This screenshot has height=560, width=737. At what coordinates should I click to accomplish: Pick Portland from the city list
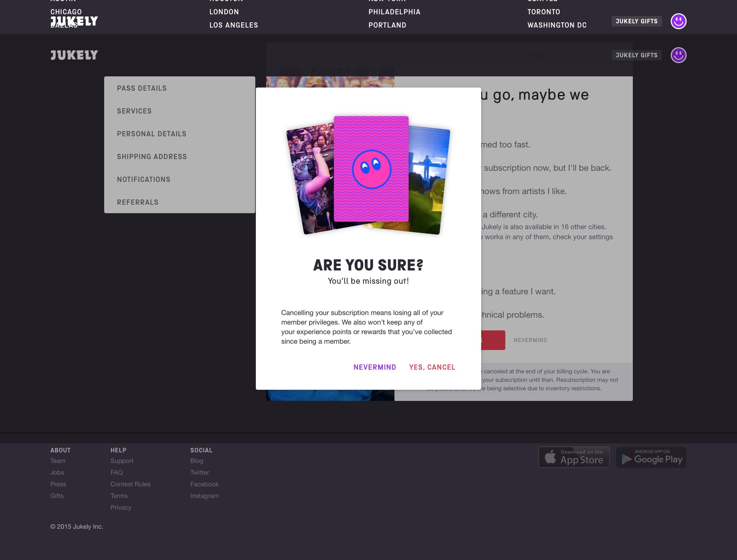(x=387, y=25)
